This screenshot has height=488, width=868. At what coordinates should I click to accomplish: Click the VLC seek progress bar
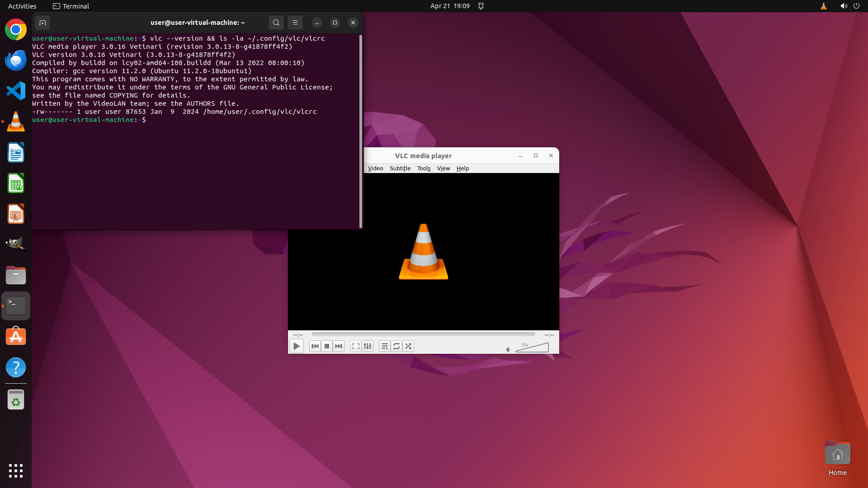(423, 334)
